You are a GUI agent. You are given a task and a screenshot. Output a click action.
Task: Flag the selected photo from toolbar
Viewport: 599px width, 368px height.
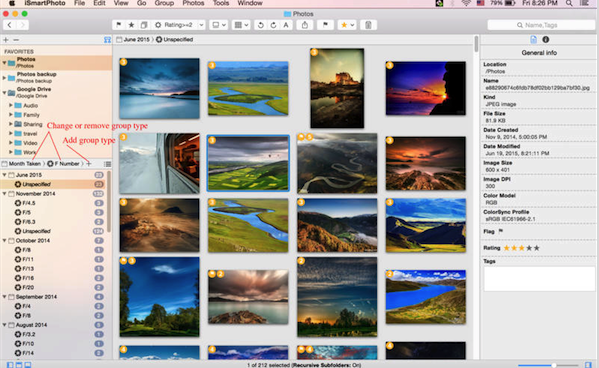pyautogui.click(x=325, y=25)
